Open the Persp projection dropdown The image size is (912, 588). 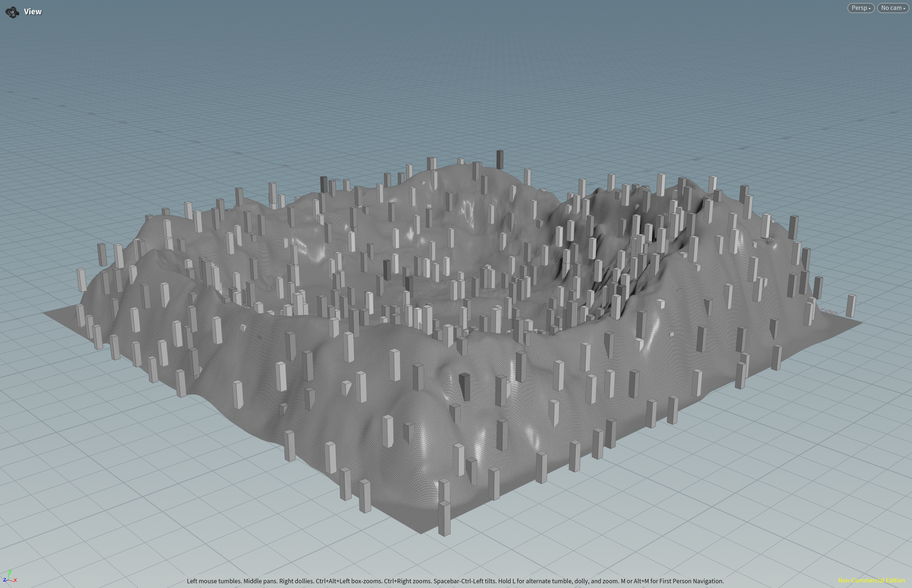[861, 8]
